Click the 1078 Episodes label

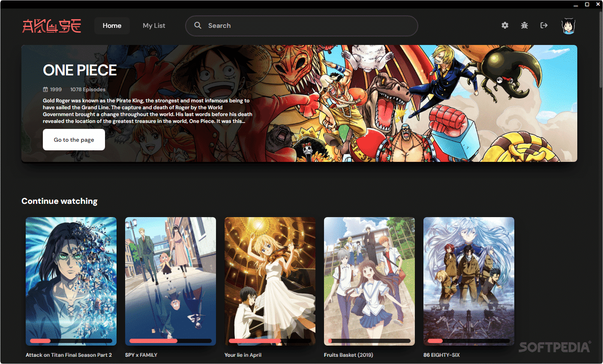coord(88,90)
